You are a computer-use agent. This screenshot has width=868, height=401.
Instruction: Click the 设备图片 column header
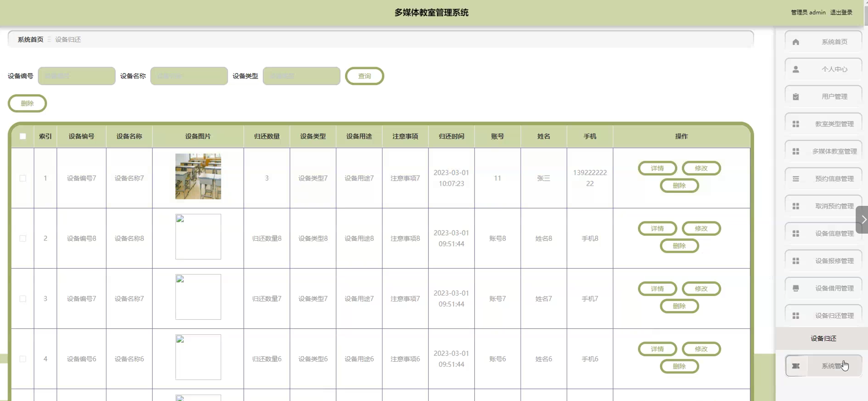[198, 136]
